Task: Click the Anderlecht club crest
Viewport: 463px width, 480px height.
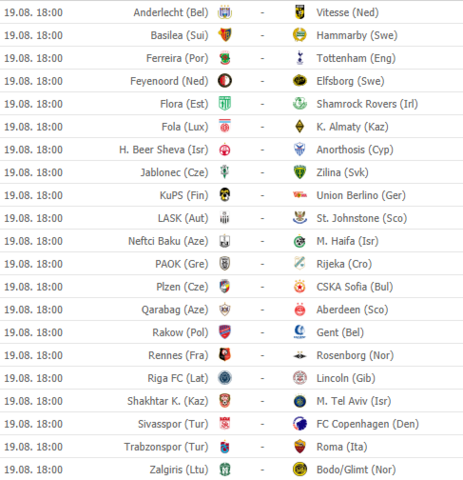Action: (225, 12)
